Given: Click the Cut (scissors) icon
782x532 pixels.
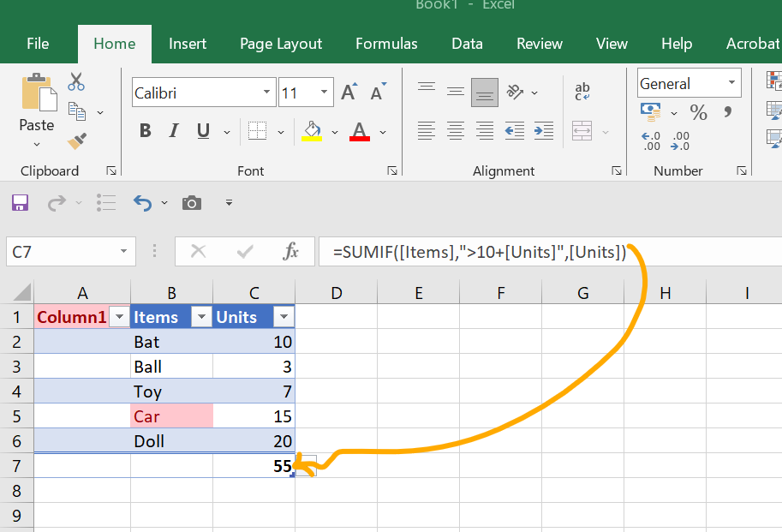Looking at the screenshot, I should pyautogui.click(x=75, y=81).
